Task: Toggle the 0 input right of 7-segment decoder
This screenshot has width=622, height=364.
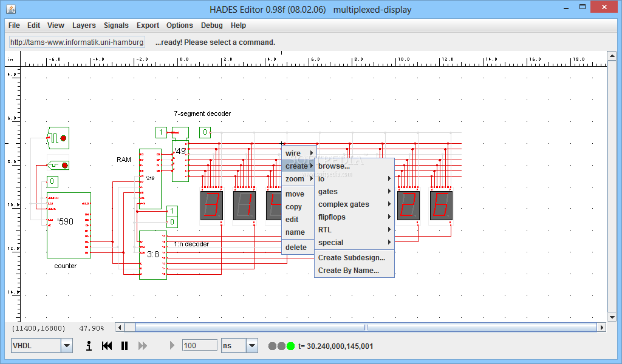Action: click(x=205, y=132)
